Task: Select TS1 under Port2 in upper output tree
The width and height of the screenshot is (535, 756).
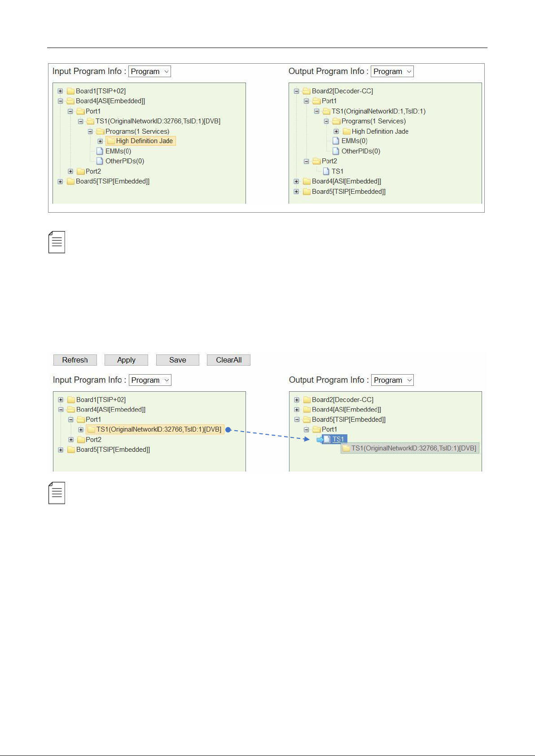Action: pos(338,171)
